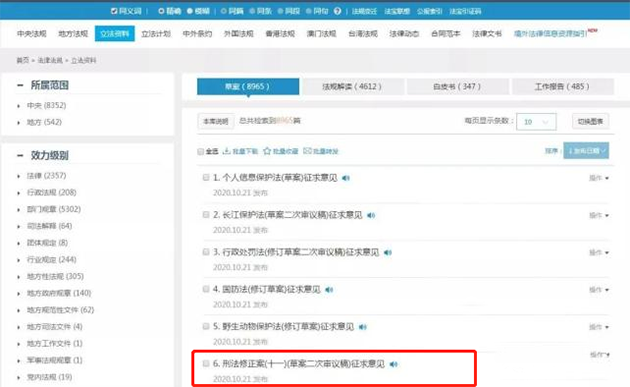The height and width of the screenshot is (387, 630).
Task: Filter by 地方 (542)
Action: tap(44, 122)
